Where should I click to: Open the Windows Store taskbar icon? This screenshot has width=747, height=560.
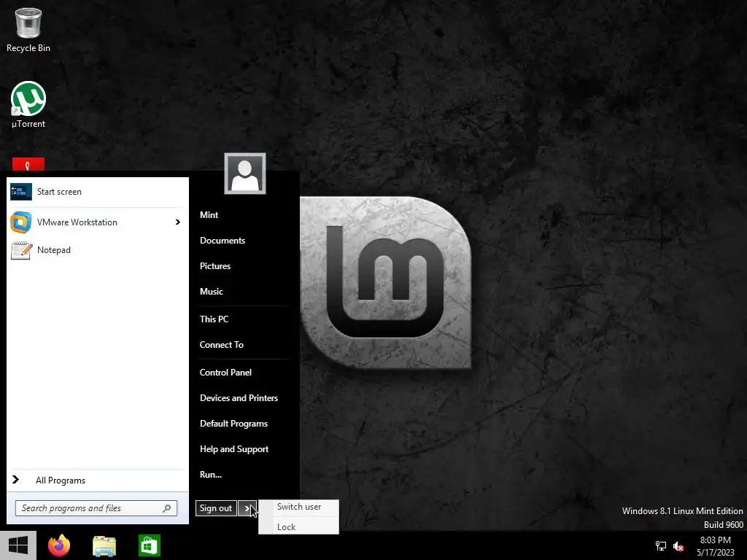click(x=149, y=545)
